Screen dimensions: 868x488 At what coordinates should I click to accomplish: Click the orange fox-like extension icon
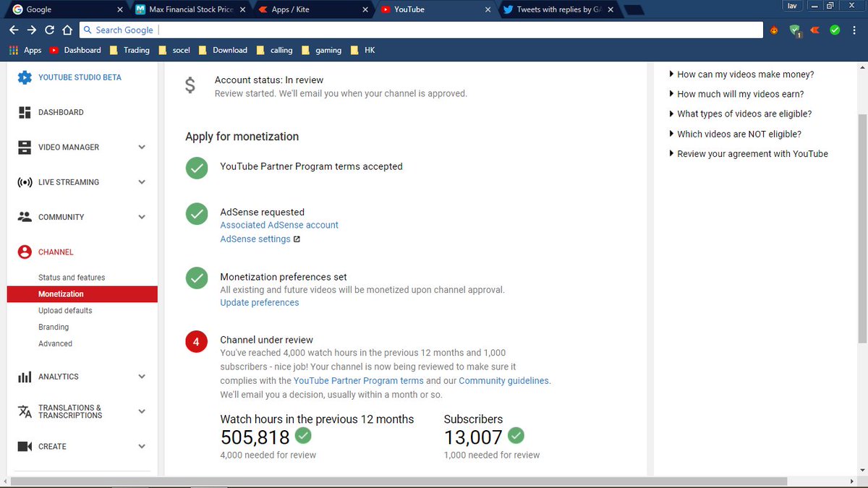click(774, 30)
